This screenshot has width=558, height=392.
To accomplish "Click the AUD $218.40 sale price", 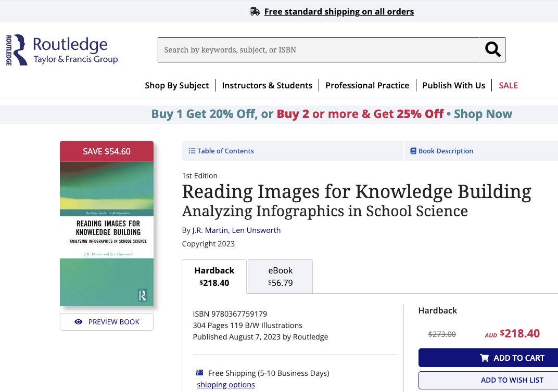I will click(512, 334).
